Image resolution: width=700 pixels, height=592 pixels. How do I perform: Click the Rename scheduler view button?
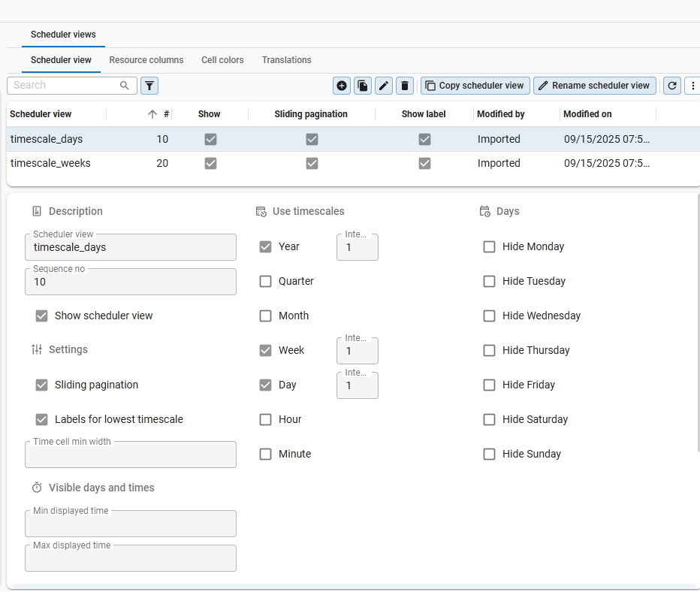click(594, 86)
